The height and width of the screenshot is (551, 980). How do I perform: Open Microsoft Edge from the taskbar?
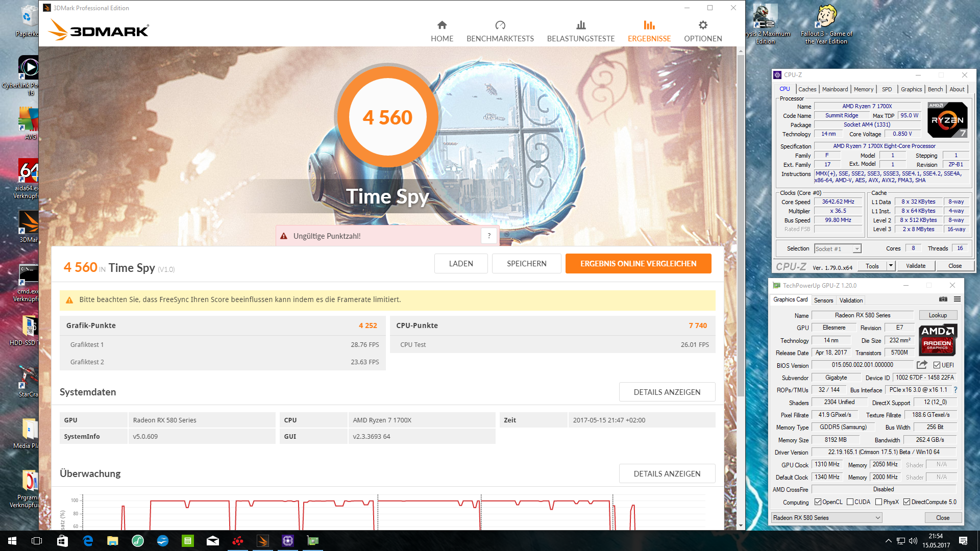pos(87,541)
